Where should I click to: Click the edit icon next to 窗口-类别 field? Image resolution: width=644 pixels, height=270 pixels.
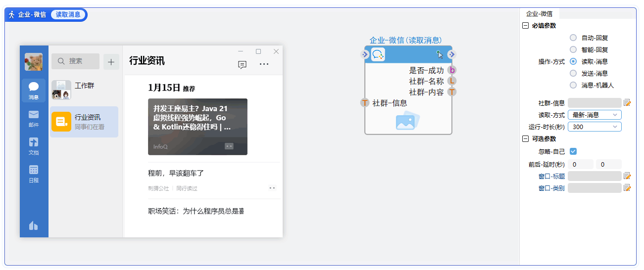[627, 188]
